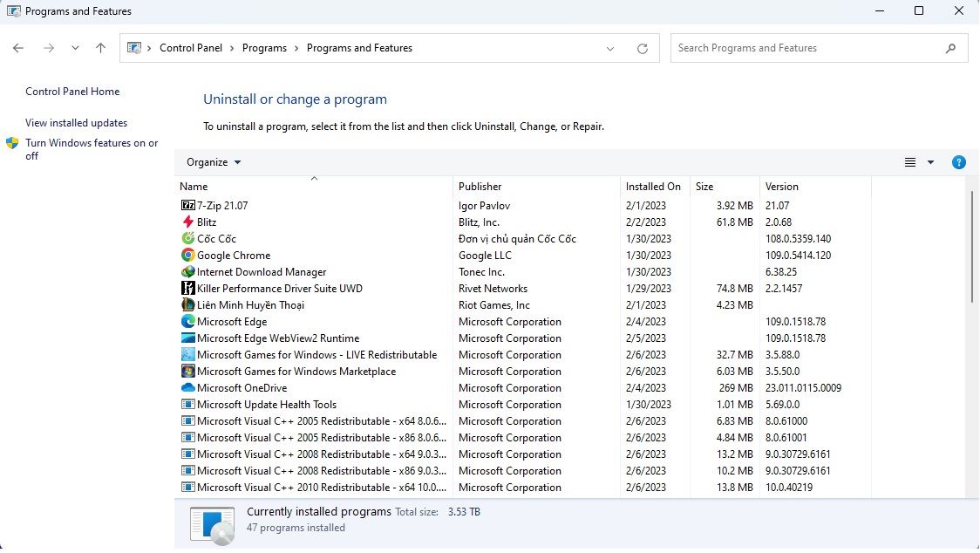The image size is (980, 553).
Task: Open help with the blue question mark
Action: pyautogui.click(x=958, y=162)
